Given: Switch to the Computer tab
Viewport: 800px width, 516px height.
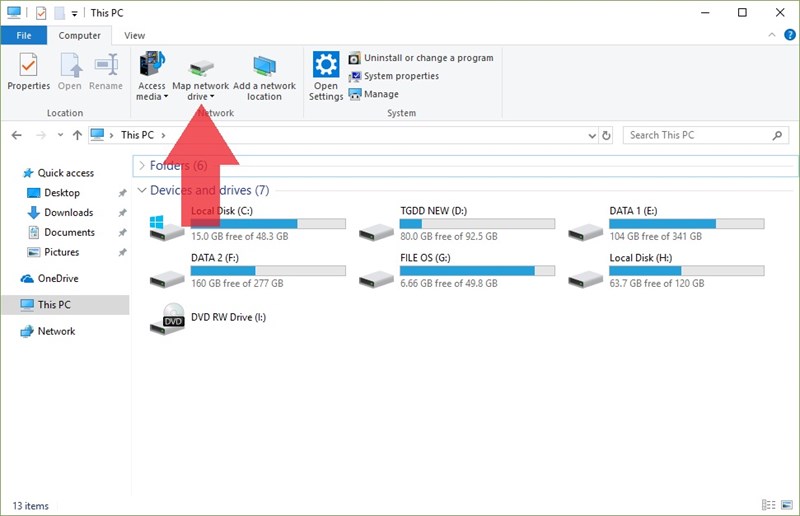Looking at the screenshot, I should 79,35.
